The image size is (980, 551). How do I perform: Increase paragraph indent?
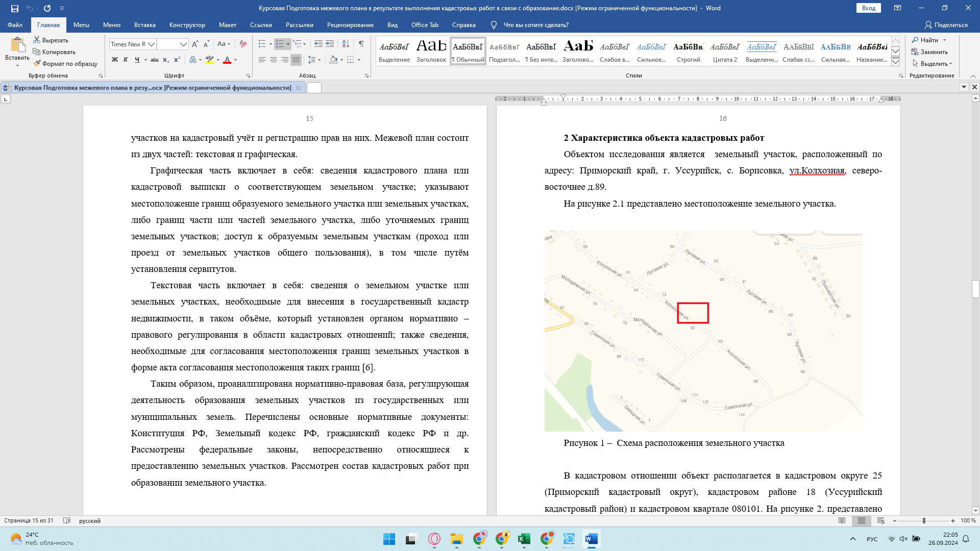click(x=330, y=44)
